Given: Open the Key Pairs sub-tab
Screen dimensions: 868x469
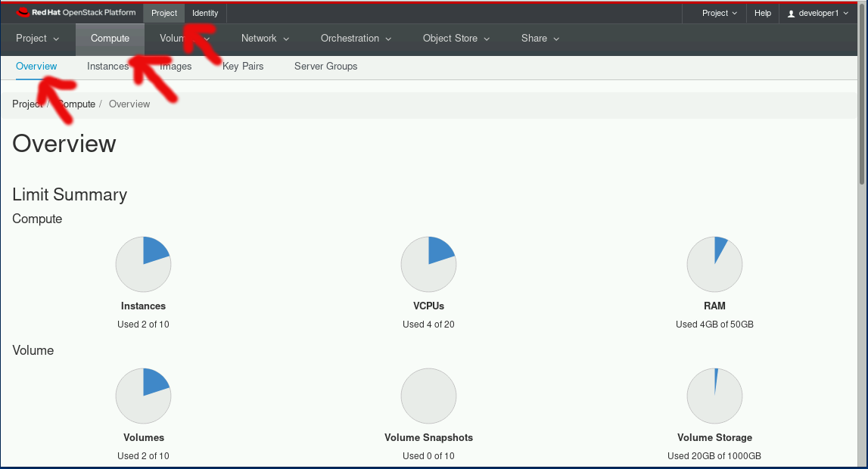Looking at the screenshot, I should (242, 67).
